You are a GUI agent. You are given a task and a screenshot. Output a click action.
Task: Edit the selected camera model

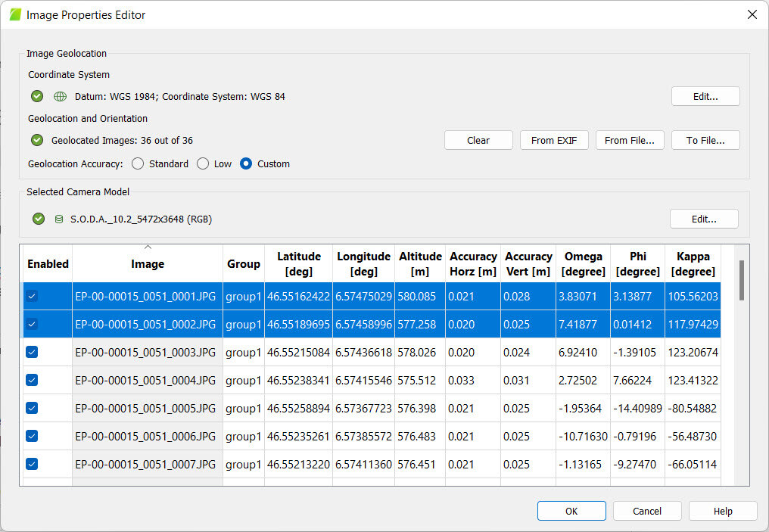click(x=704, y=219)
